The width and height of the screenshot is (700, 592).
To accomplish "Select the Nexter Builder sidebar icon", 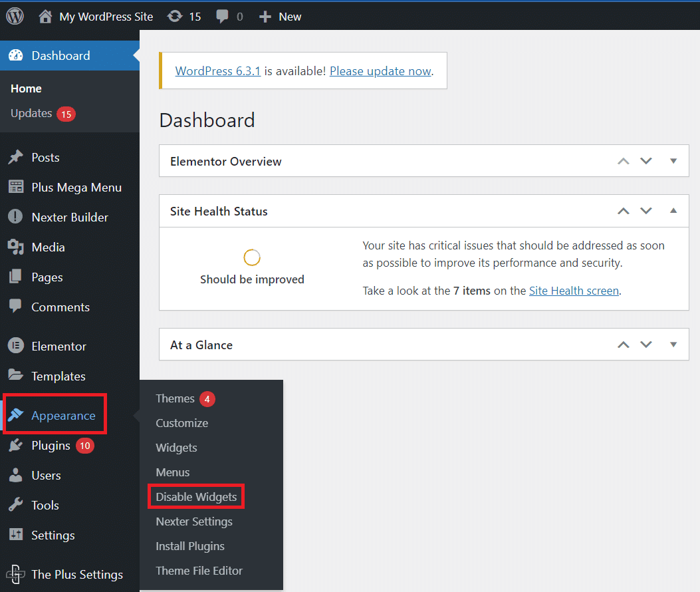I will [x=15, y=217].
